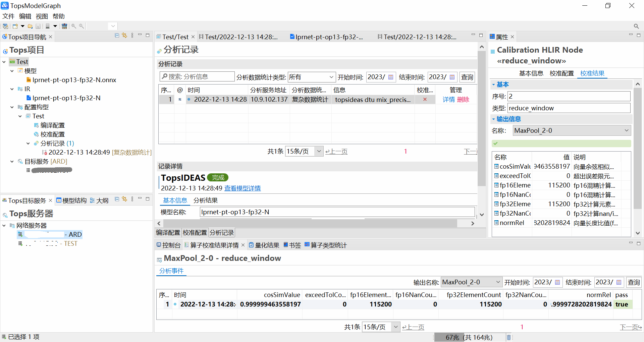Collapse the IR tree node
Viewport: 644px width, 342px height.
[12, 89]
